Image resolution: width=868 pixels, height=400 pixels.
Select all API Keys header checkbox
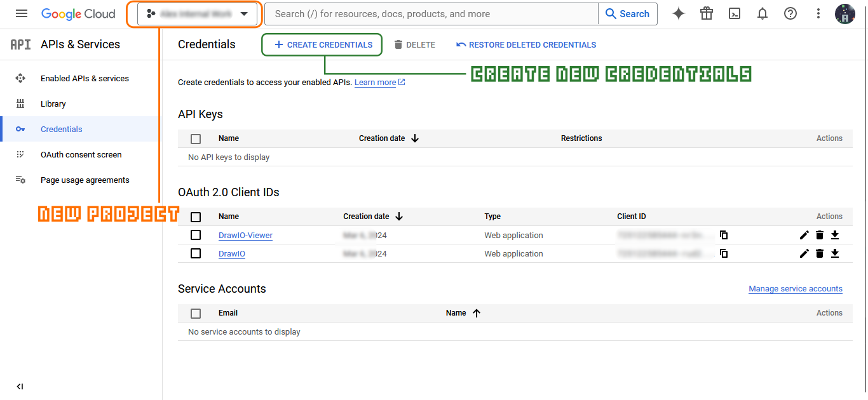point(196,138)
